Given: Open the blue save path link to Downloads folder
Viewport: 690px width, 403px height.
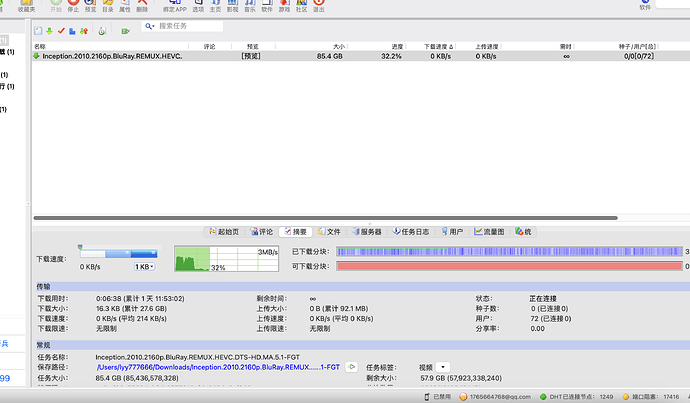Looking at the screenshot, I should 218,367.
